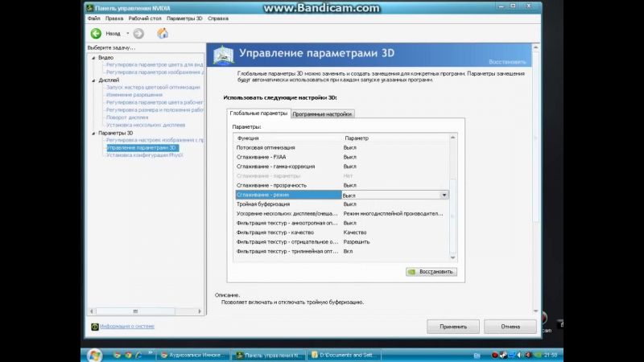
Task: Collapse the Дисплей tree node
Action: [x=93, y=80]
